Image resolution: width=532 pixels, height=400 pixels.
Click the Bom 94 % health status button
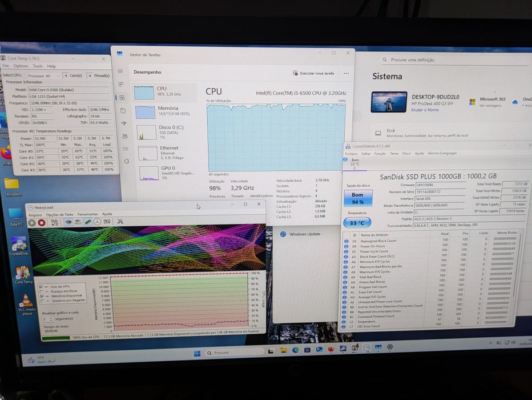[x=357, y=198]
